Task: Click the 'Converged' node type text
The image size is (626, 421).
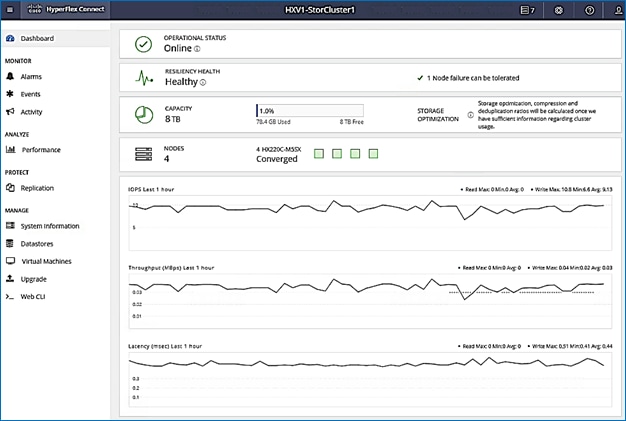Action: point(277,159)
